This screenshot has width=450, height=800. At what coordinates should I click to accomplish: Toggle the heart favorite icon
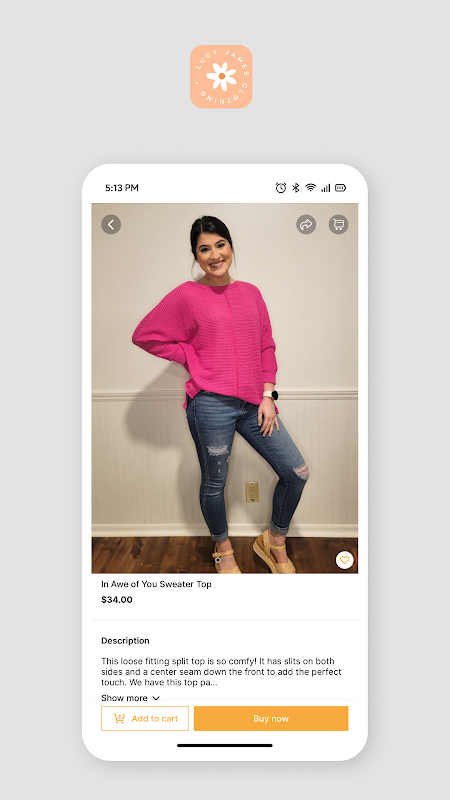[x=344, y=560]
